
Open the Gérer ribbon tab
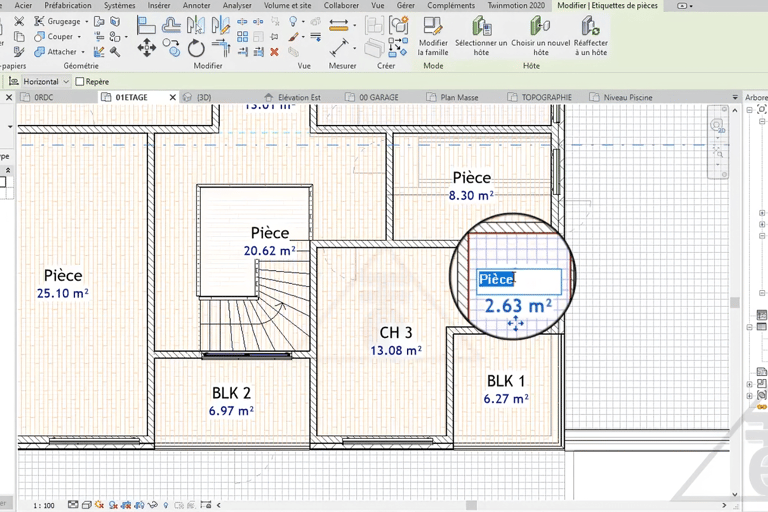[406, 5]
